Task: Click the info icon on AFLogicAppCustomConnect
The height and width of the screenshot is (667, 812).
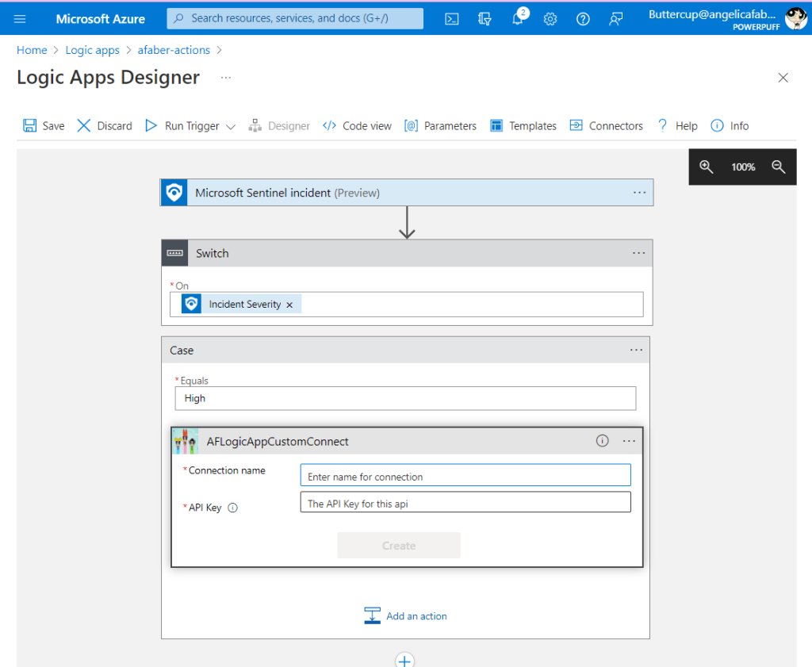Action: tap(602, 441)
